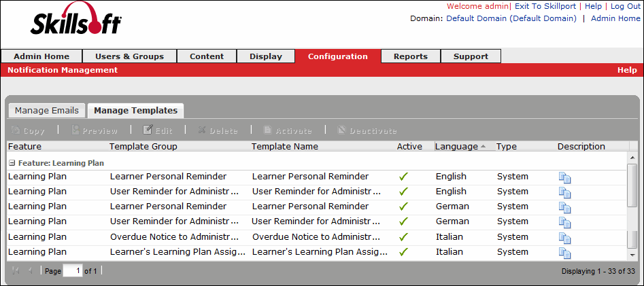Open the Users & Groups tab
Image resolution: width=644 pixels, height=286 pixels.
tap(129, 56)
